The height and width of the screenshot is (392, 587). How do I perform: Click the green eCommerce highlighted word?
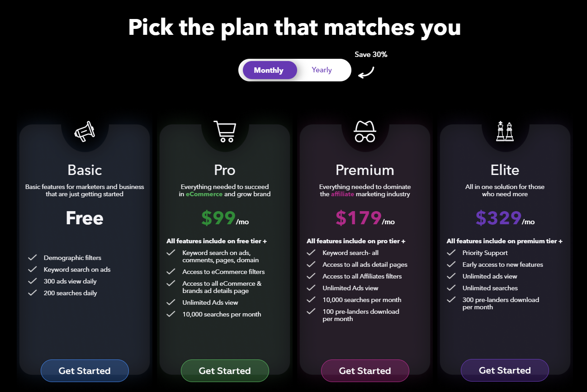(x=204, y=194)
